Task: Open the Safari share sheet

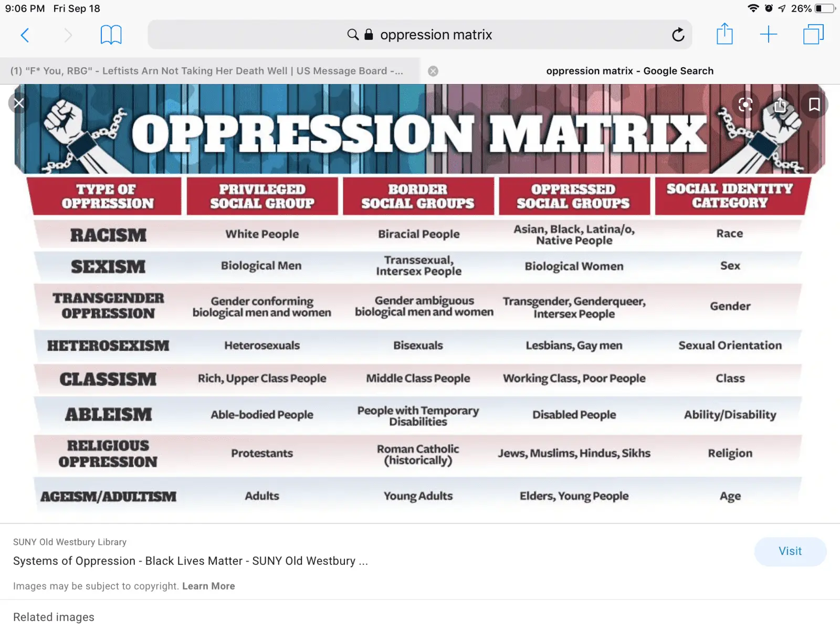Action: [724, 34]
